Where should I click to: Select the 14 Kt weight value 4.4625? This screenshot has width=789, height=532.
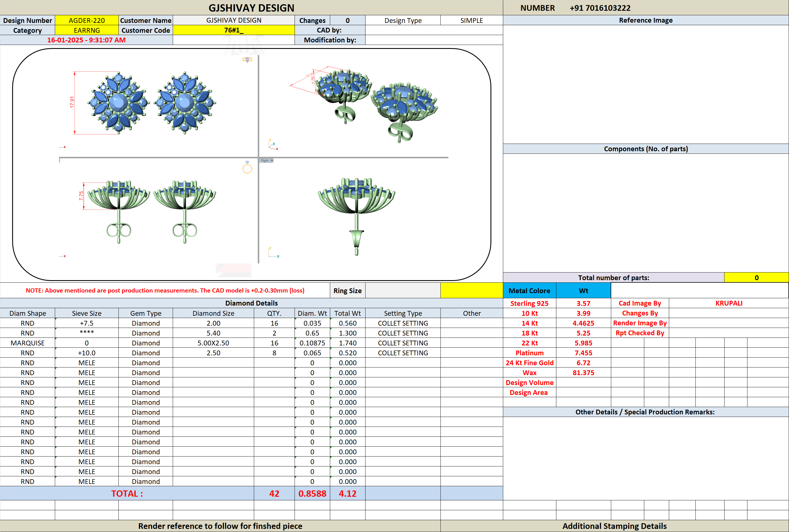point(583,323)
